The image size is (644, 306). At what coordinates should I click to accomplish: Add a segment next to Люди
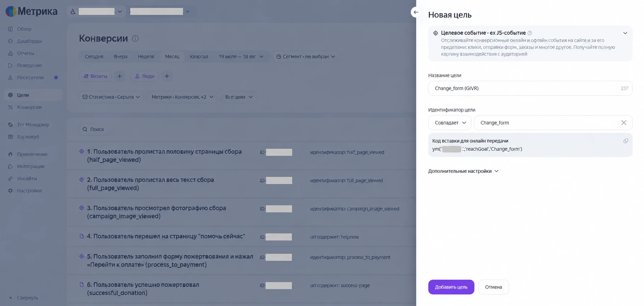[167, 76]
